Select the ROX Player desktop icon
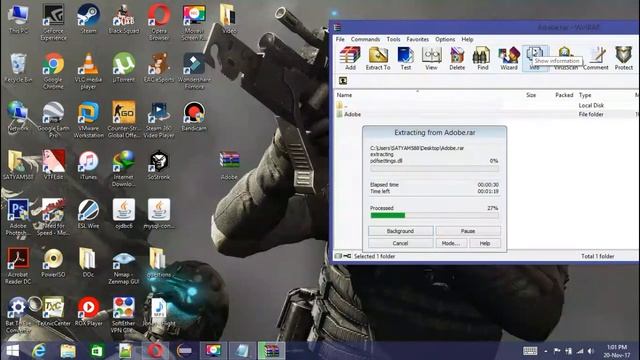 (88, 311)
